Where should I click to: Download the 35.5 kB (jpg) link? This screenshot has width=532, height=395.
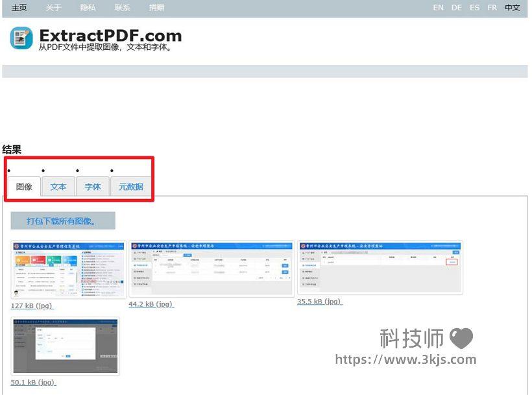(x=320, y=302)
